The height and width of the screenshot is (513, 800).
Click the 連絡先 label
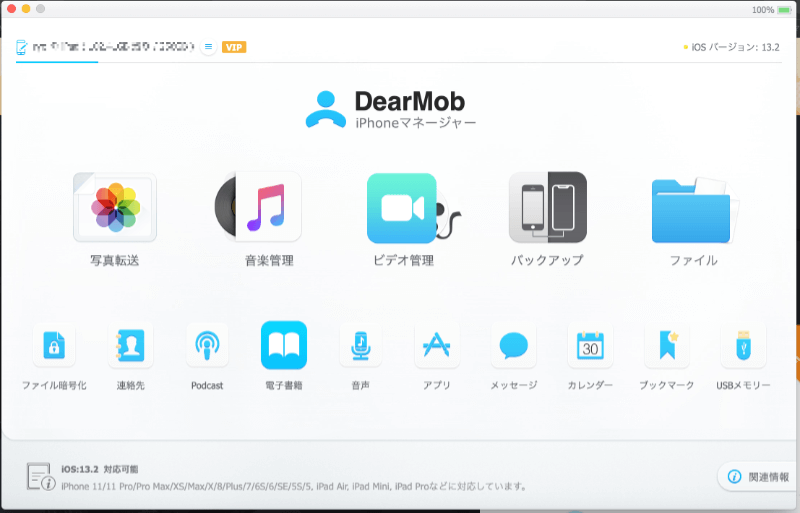click(x=131, y=385)
